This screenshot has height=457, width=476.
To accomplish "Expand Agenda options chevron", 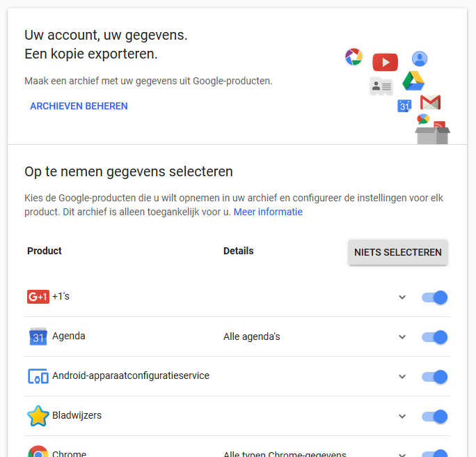I will [x=402, y=337].
